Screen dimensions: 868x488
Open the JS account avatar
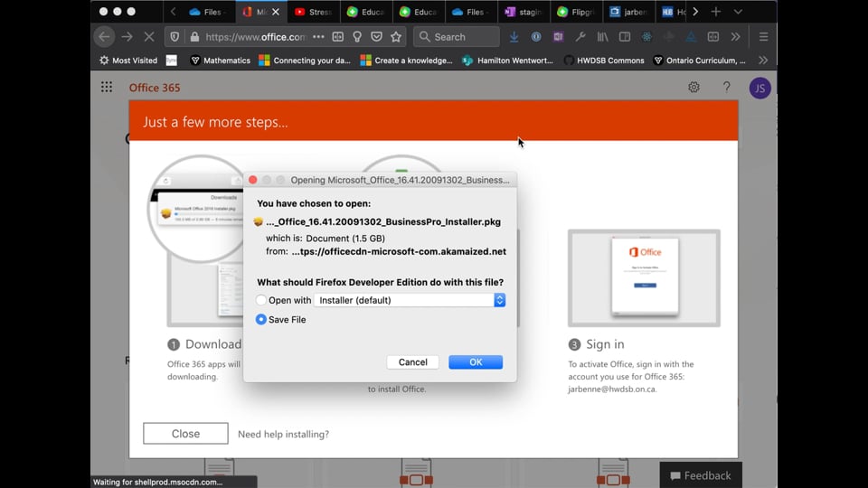click(760, 88)
